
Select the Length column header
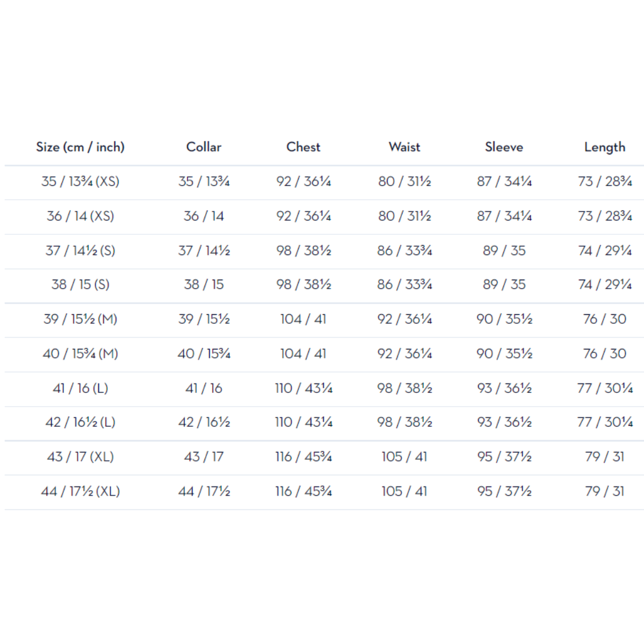(x=605, y=147)
